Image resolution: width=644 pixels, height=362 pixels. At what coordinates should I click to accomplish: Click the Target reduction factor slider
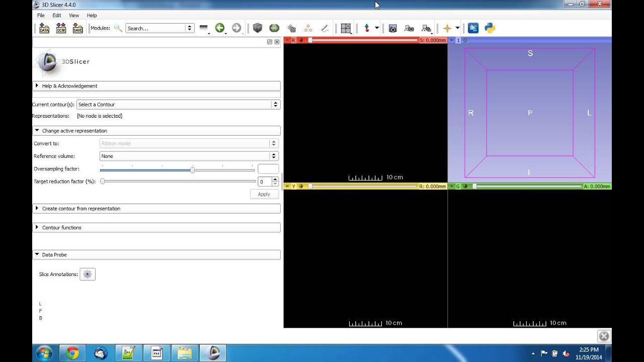click(x=178, y=182)
